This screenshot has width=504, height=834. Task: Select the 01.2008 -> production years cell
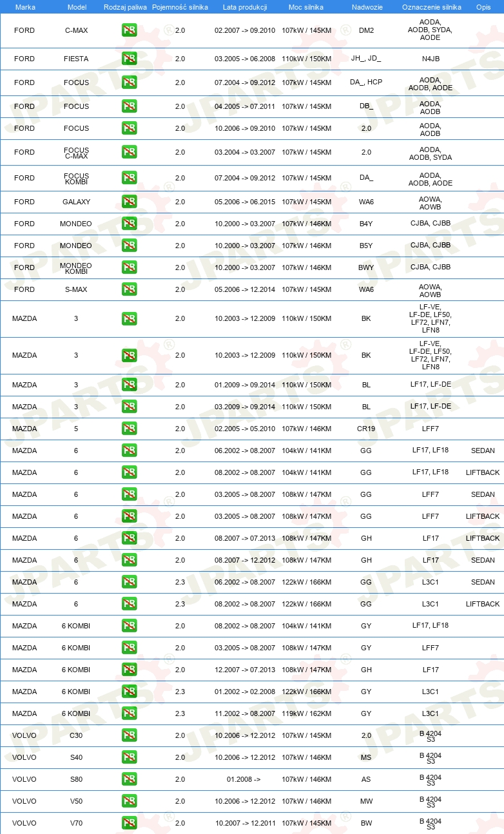[244, 779]
